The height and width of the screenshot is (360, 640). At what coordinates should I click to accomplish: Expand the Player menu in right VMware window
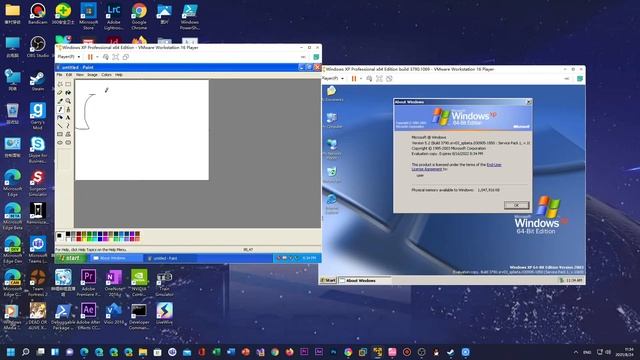pyautogui.click(x=332, y=78)
